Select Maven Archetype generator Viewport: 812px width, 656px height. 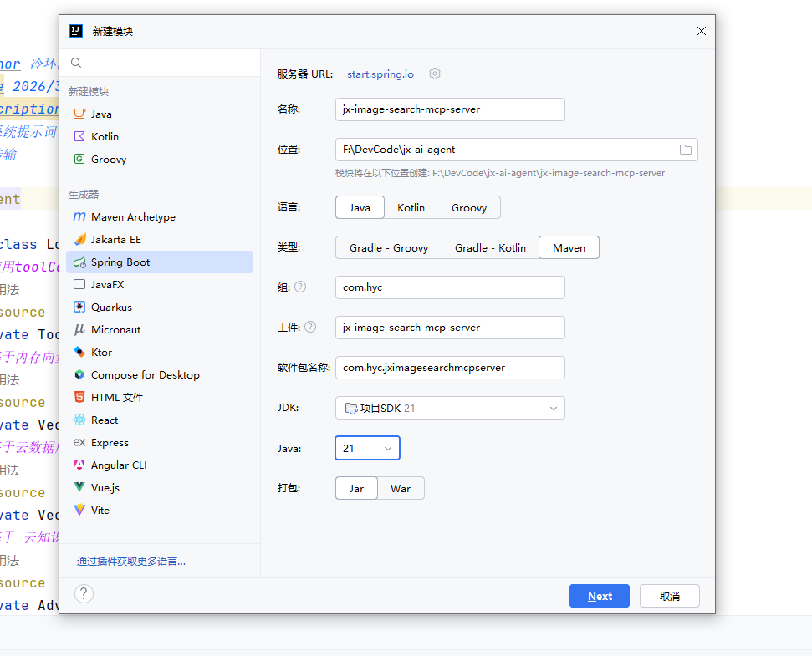pyautogui.click(x=160, y=216)
